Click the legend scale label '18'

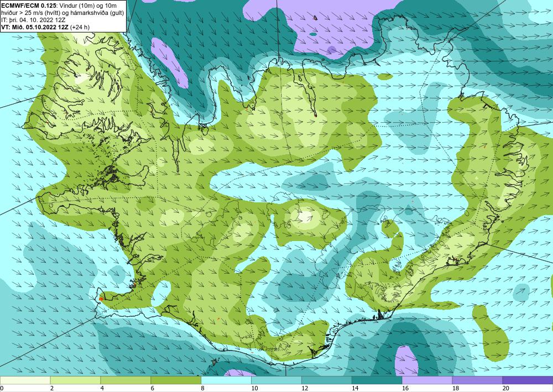456,388
